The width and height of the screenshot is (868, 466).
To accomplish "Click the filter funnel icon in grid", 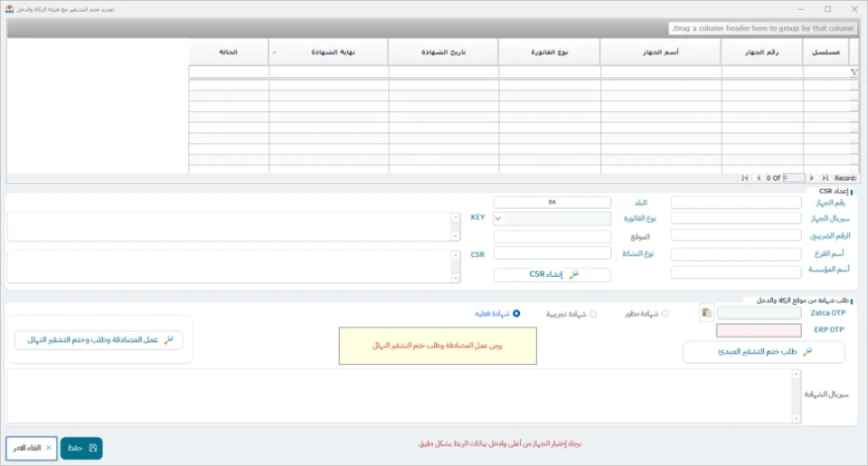I will click(x=854, y=72).
